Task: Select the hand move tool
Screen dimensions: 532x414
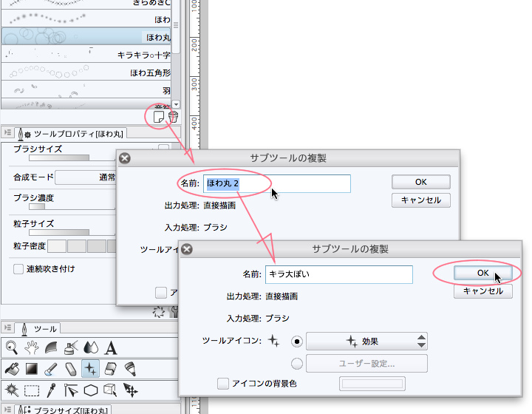Action: pos(32,347)
